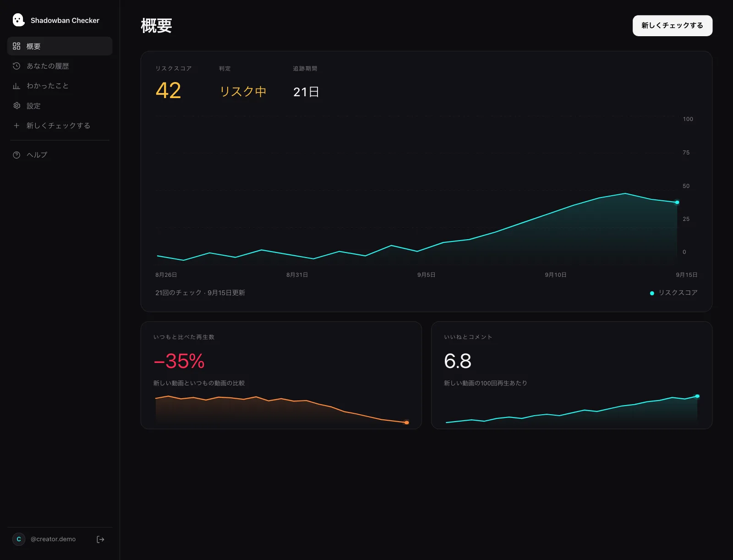
Task: Click the question mark icon beside ヘルプ
Action: (16, 155)
